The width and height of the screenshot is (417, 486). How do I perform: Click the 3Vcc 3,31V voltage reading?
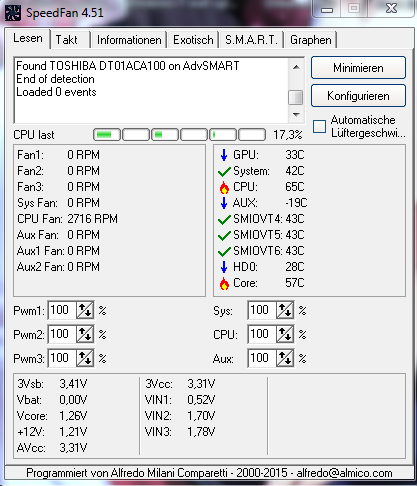point(180,384)
